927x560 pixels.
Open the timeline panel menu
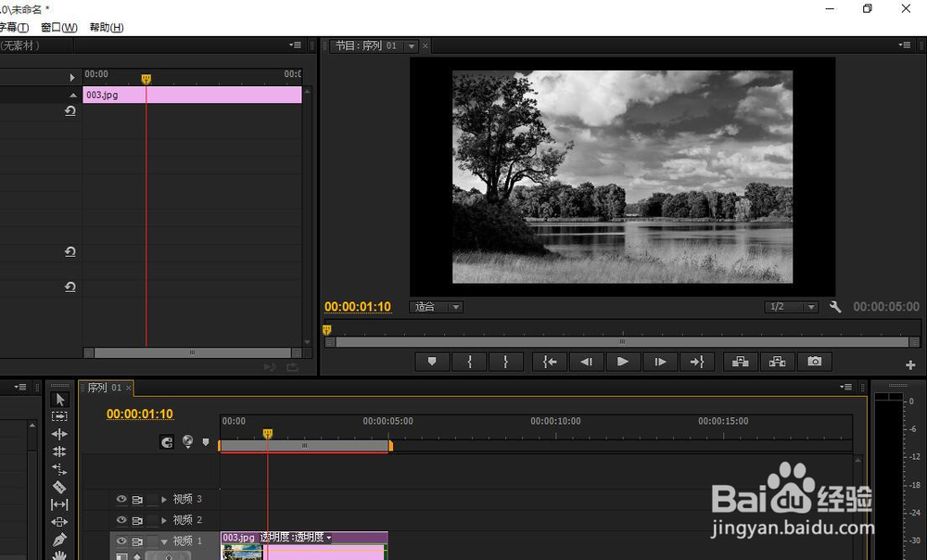coord(845,387)
